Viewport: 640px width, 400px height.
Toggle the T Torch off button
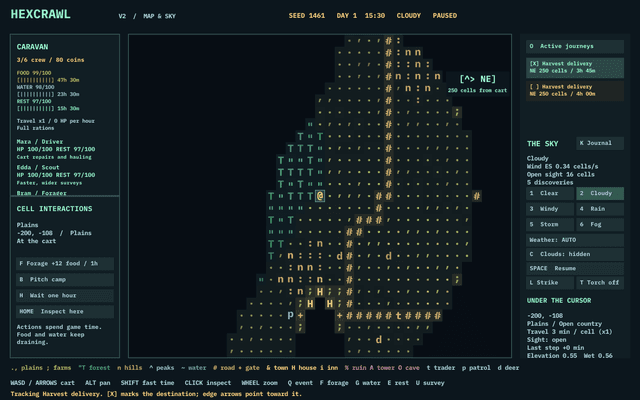tap(600, 282)
